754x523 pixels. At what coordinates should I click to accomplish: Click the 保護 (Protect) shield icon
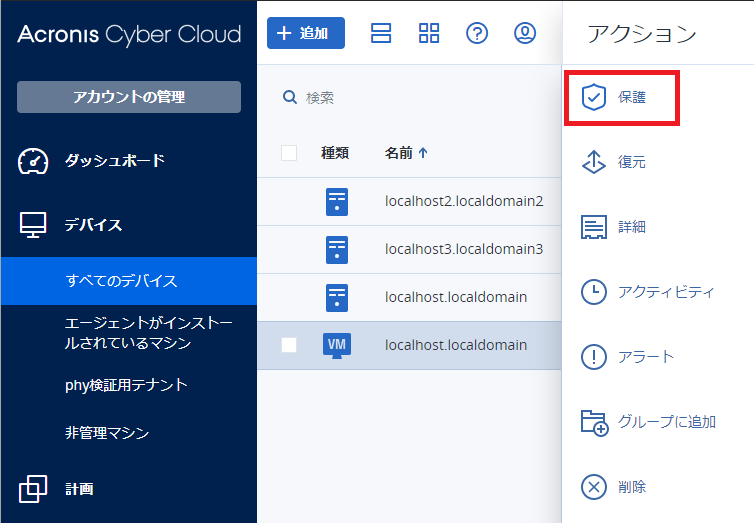coord(594,97)
